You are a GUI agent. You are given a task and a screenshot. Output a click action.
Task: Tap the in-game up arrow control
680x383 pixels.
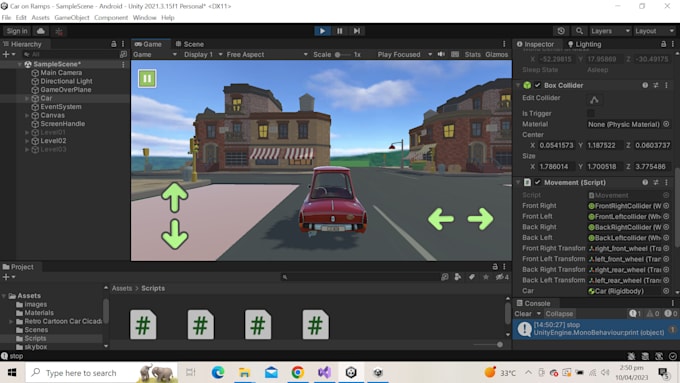point(174,197)
